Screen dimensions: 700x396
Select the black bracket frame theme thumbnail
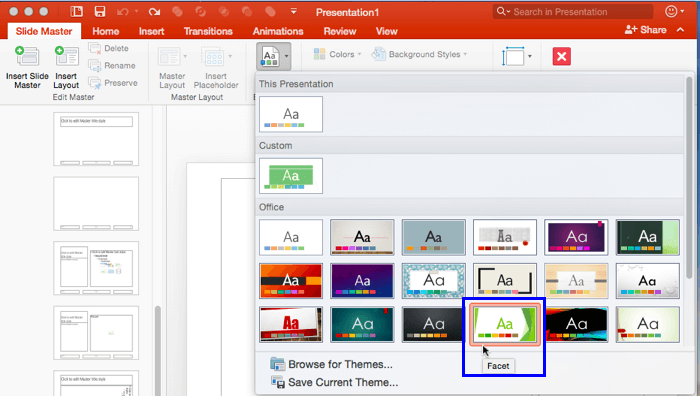(x=504, y=280)
